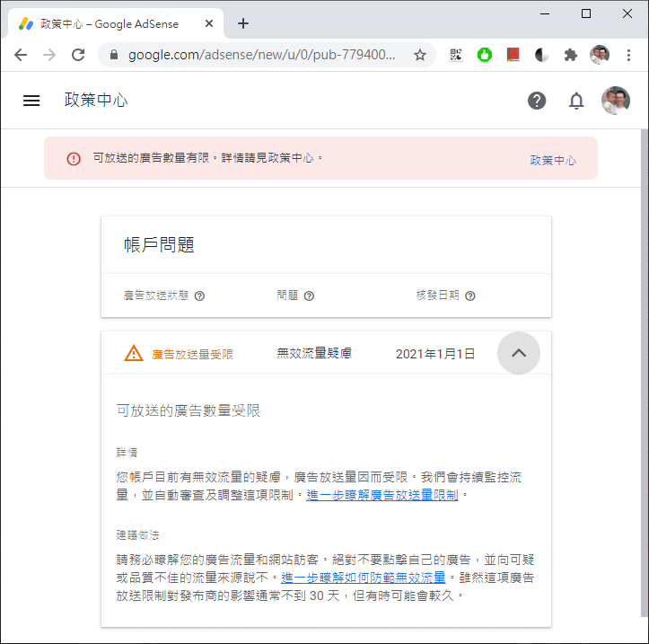Viewport: 649px width, 644px height.
Task: Click the 核發日期 column header
Action: pos(437,296)
